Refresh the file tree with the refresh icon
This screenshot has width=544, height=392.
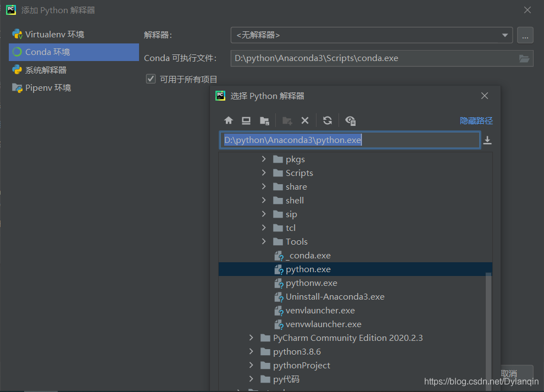(x=327, y=121)
